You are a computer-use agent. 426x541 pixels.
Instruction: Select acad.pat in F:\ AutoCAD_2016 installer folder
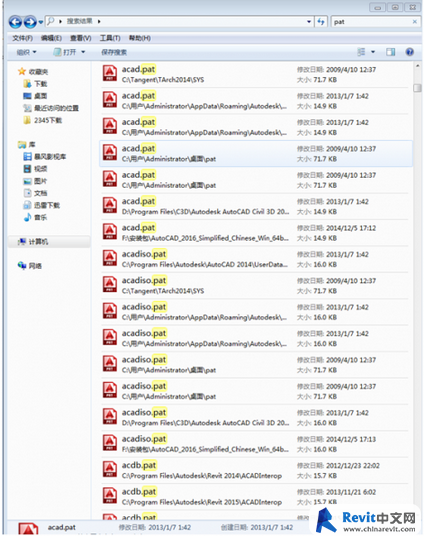255,233
